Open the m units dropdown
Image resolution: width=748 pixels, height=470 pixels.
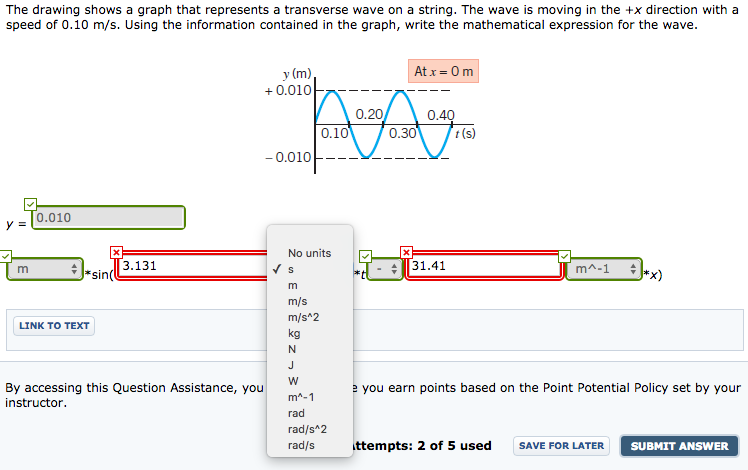pyautogui.click(x=45, y=269)
